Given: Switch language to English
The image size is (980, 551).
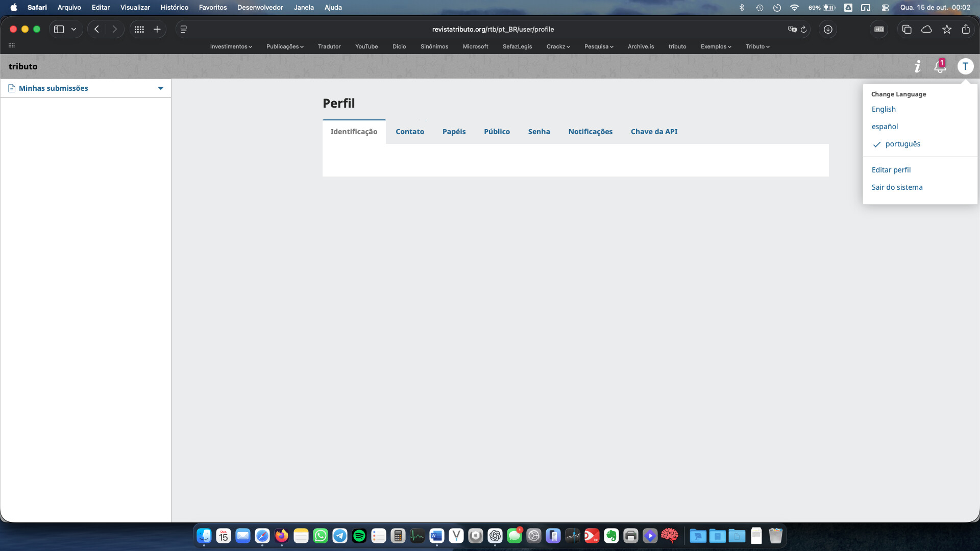Looking at the screenshot, I should (x=884, y=109).
